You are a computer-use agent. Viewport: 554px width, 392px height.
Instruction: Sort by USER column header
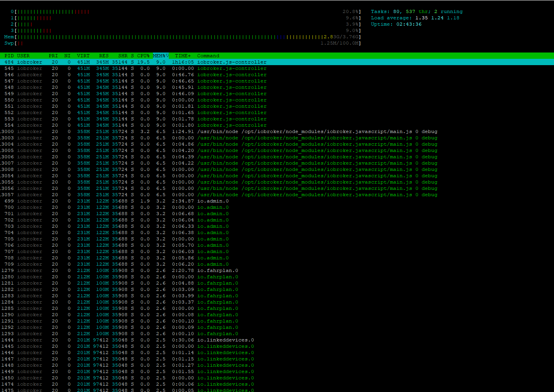coord(23,56)
